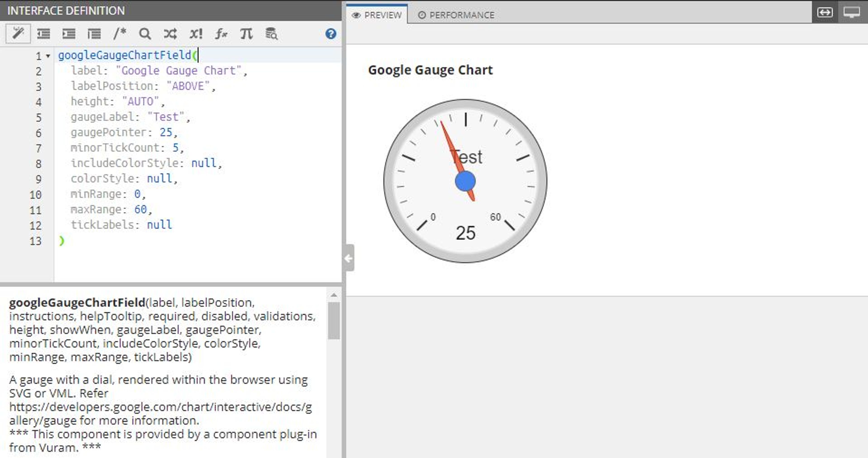868x458 pixels.
Task: Click the database query search icon
Action: (x=271, y=34)
